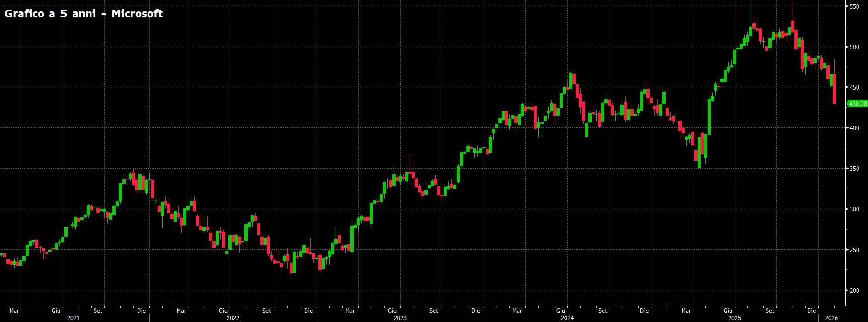Click the 2021 year label on time axis
Viewport: 868px width, 322px height.
click(x=74, y=318)
